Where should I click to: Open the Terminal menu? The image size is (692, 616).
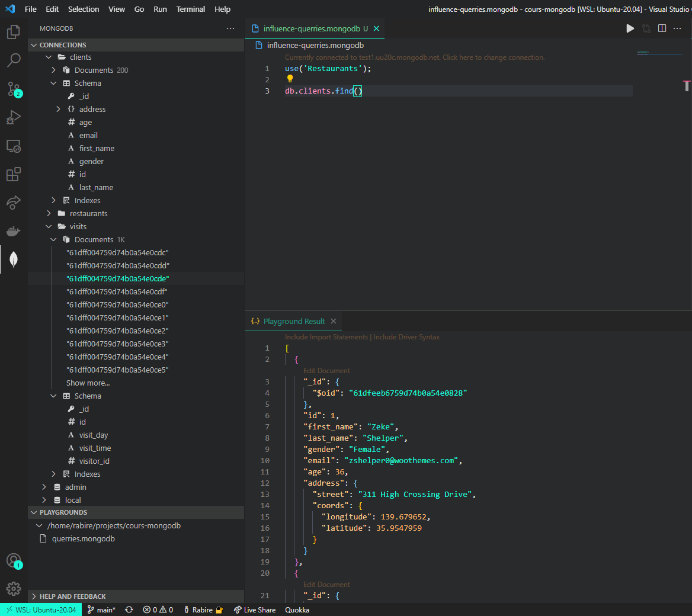click(191, 9)
